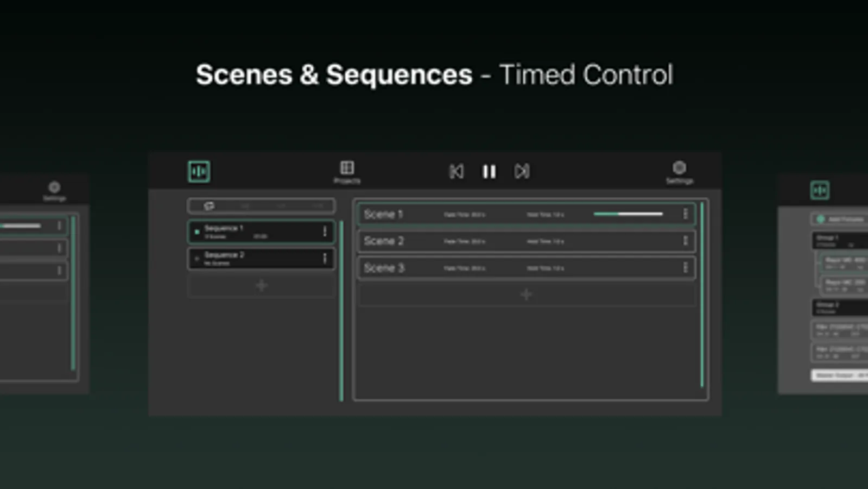Screen dimensions: 868x489
Task: Open the Scene 1 options menu
Action: (x=686, y=214)
